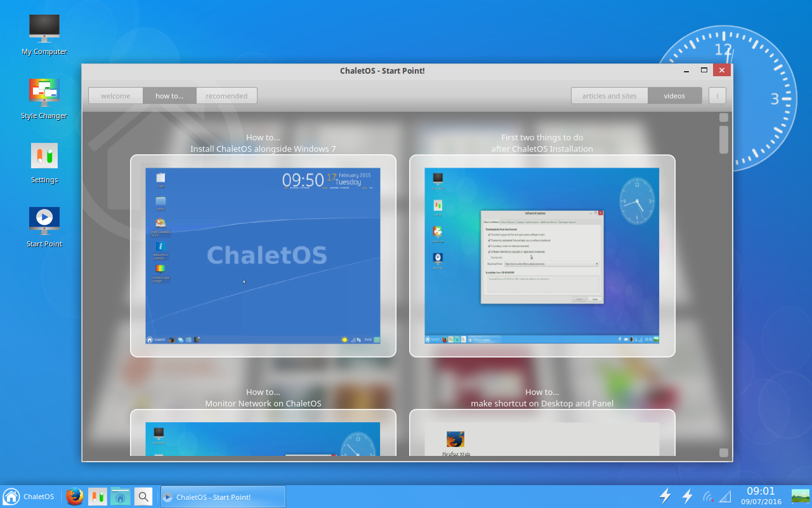
Task: Open search magnifier in taskbar
Action: (x=143, y=497)
